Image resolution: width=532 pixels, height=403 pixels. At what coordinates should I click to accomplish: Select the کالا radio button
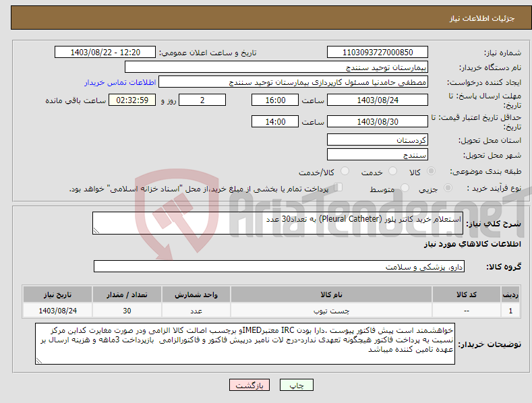(431, 171)
